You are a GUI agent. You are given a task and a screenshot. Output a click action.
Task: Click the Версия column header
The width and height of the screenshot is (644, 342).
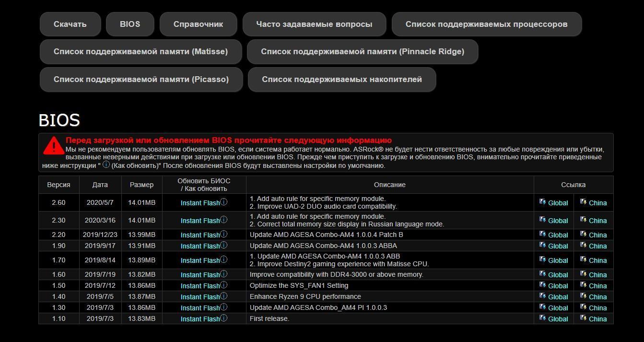(59, 185)
